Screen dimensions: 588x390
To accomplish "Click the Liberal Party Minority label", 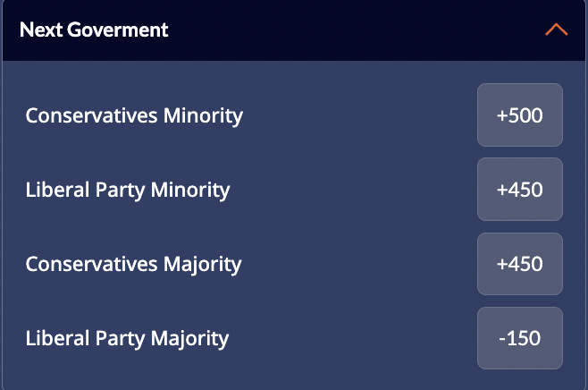I will point(128,190).
